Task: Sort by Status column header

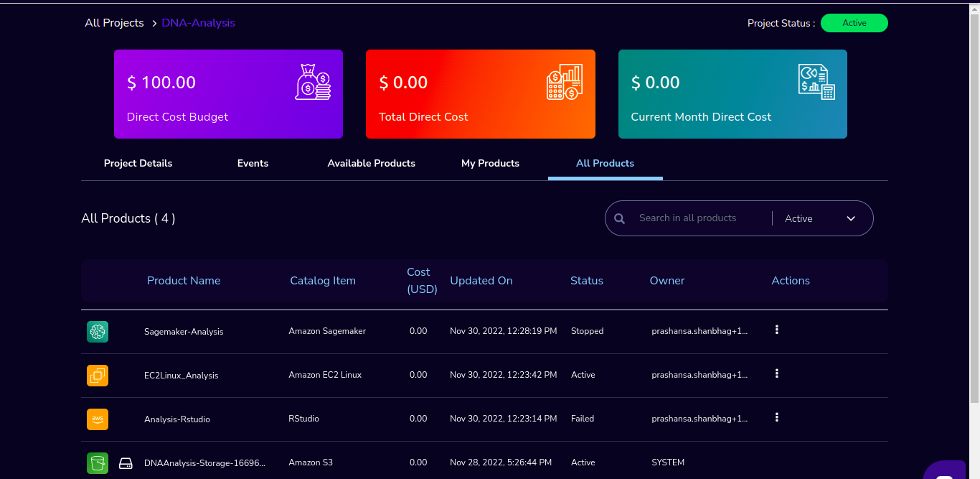Action: [x=587, y=281]
